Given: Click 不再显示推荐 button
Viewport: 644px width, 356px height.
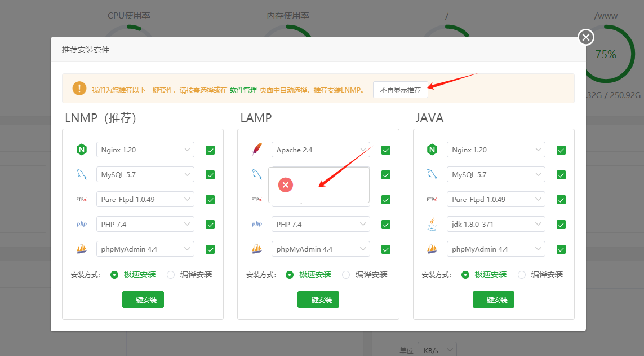Looking at the screenshot, I should [401, 90].
